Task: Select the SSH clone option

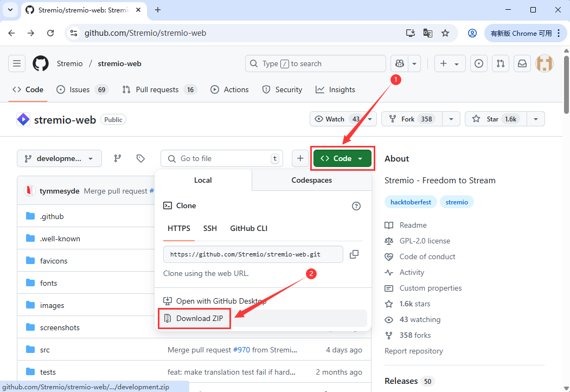Action: [x=210, y=228]
